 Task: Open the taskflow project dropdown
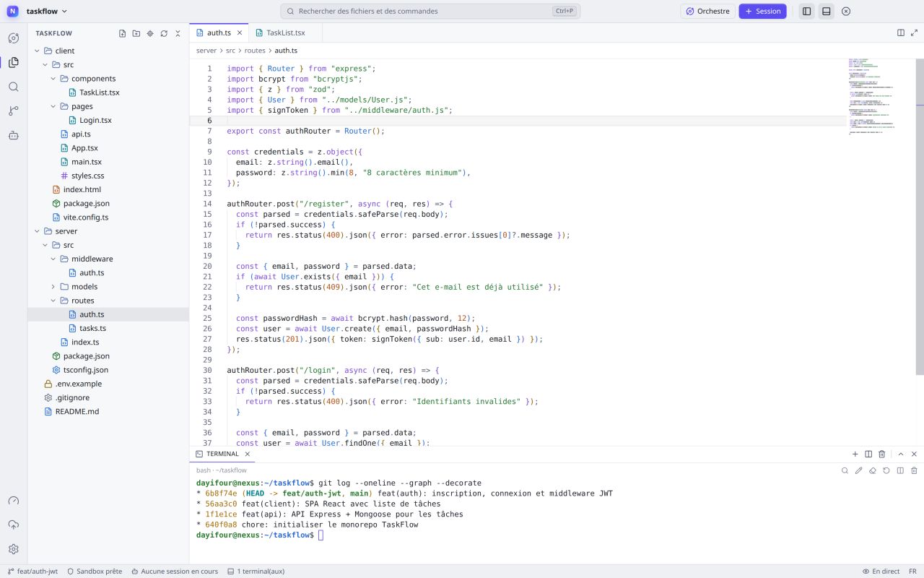(47, 12)
